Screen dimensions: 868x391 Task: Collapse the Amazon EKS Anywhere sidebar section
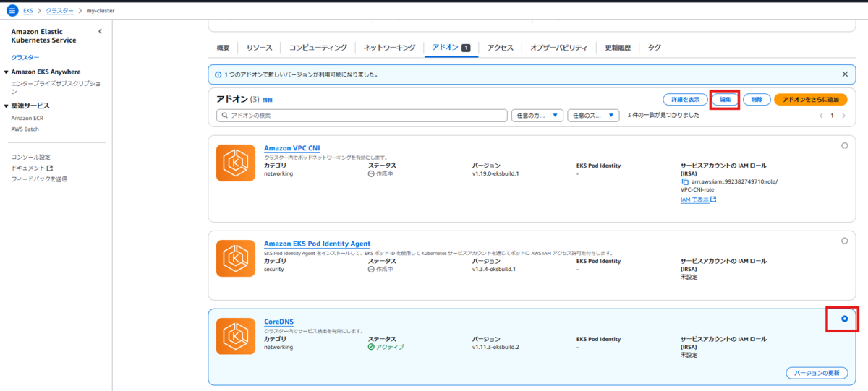click(6, 72)
